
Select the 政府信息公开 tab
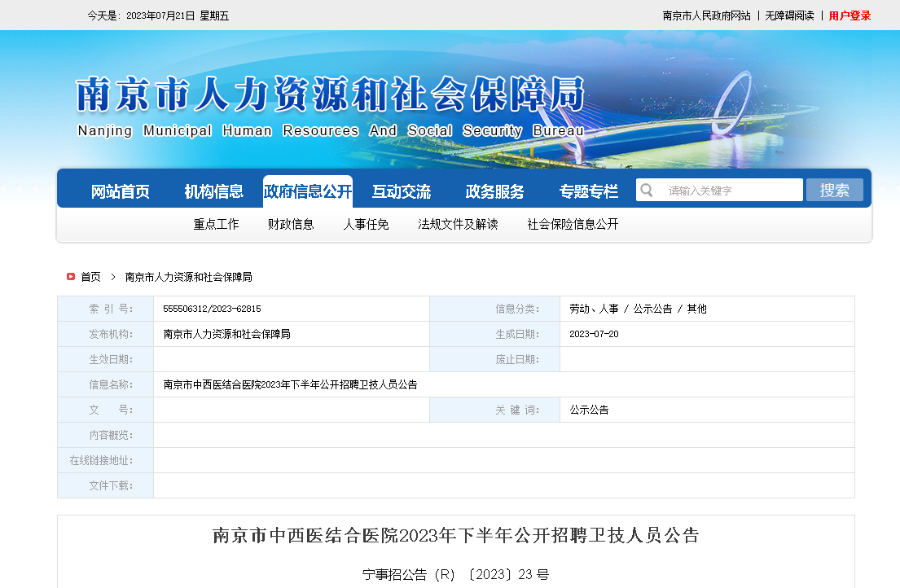tap(307, 192)
